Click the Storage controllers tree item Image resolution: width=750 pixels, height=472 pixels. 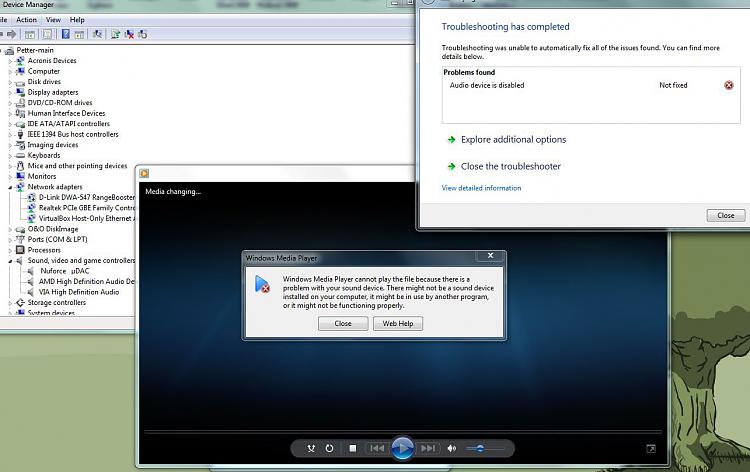click(56, 302)
